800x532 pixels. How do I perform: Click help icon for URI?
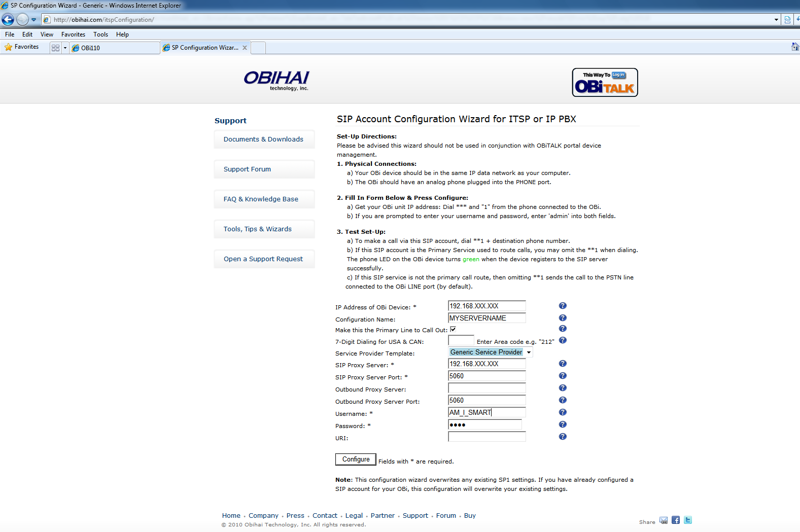point(563,437)
